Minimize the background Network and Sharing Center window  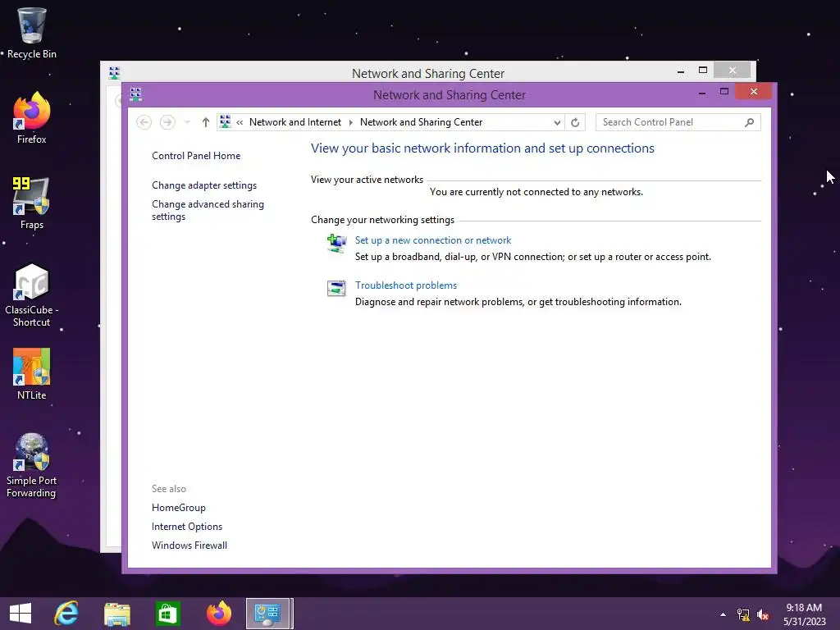[x=680, y=71]
